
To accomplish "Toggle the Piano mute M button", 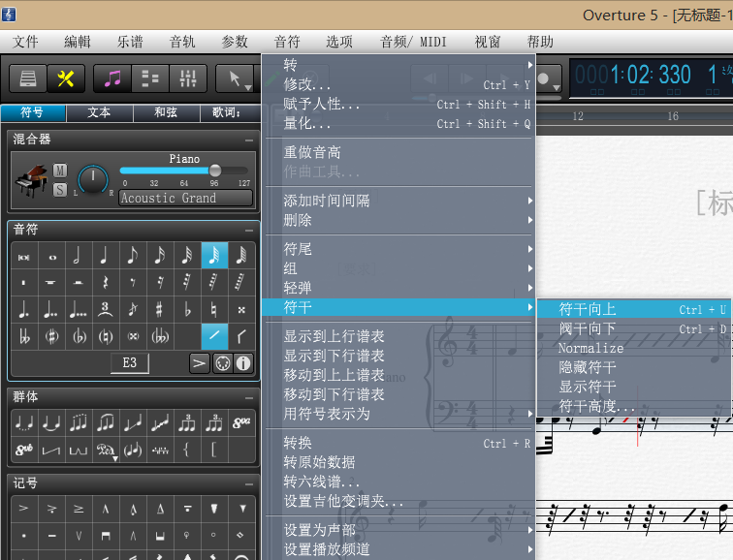I will [60, 171].
